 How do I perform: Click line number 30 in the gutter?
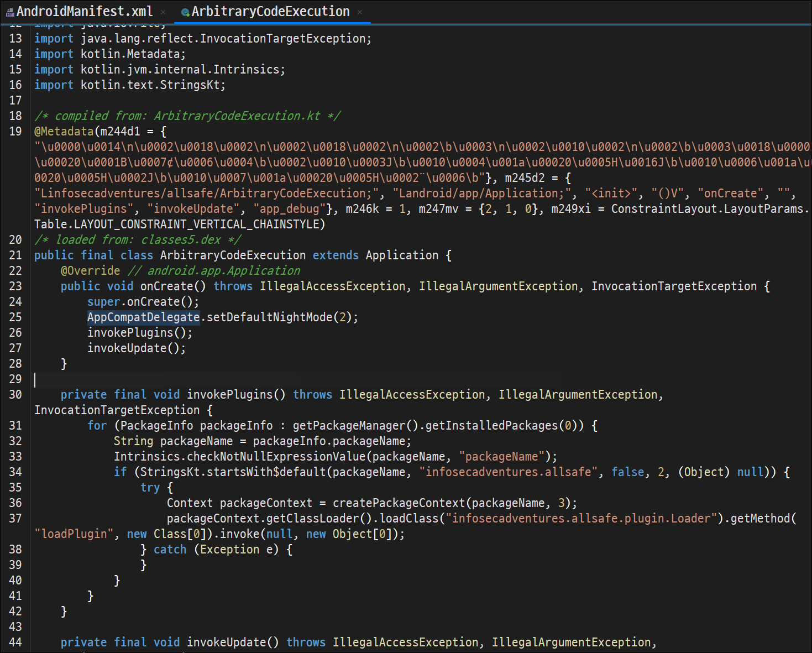[x=15, y=395]
